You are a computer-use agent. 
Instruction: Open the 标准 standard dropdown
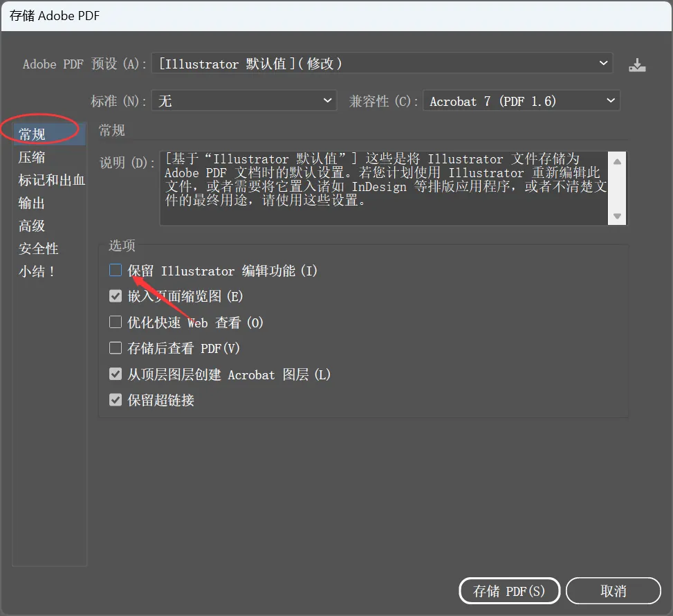[x=243, y=101]
